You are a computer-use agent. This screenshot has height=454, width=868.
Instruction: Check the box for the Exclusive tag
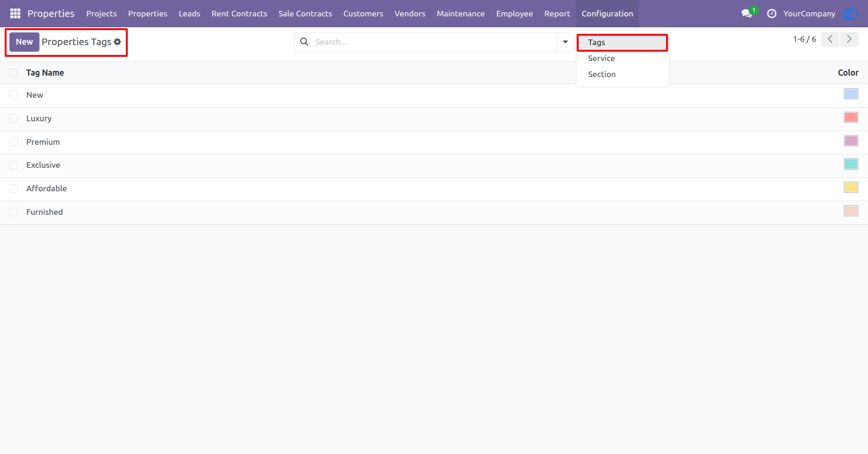14,165
